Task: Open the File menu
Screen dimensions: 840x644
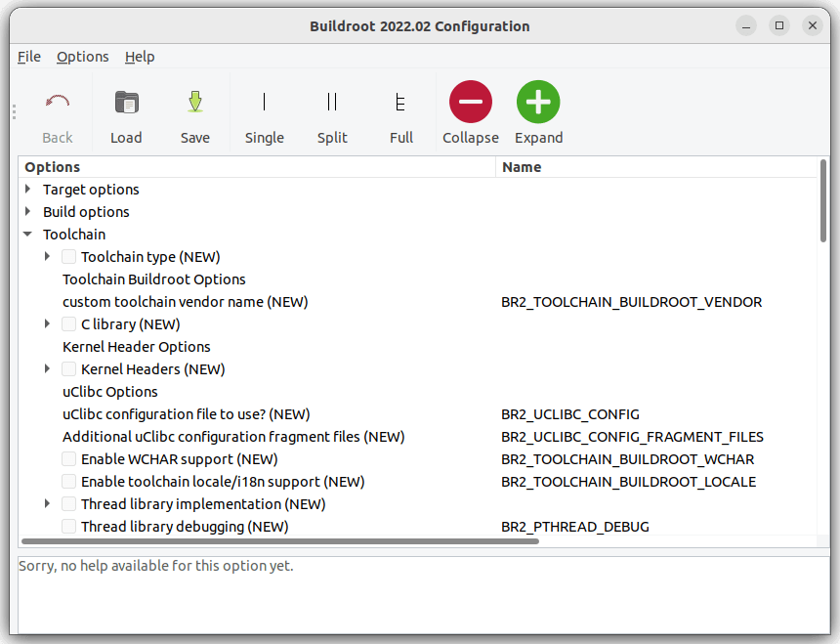Action: point(29,57)
